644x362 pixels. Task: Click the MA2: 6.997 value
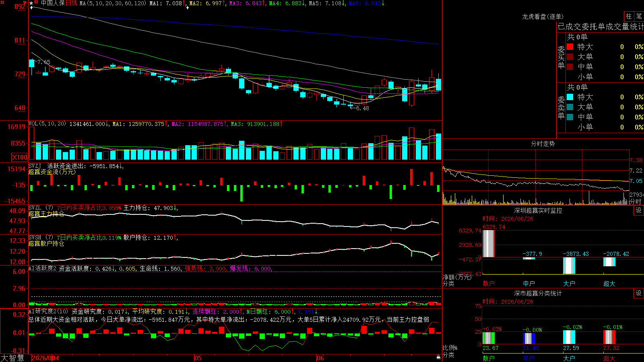pos(207,3)
